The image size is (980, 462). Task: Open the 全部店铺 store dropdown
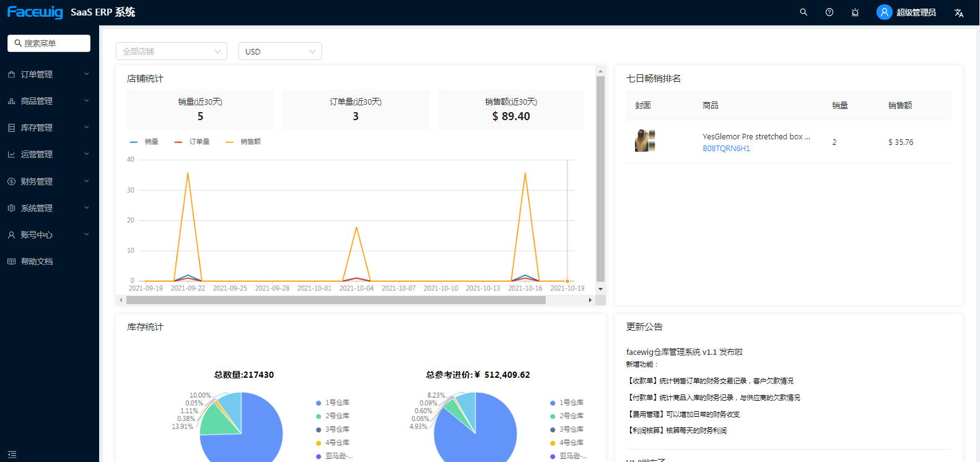point(172,51)
